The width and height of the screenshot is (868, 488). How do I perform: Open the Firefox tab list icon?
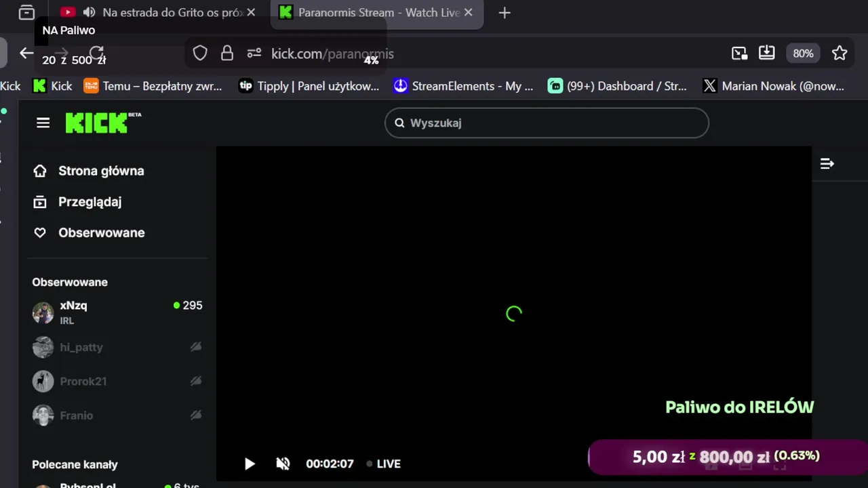[26, 13]
